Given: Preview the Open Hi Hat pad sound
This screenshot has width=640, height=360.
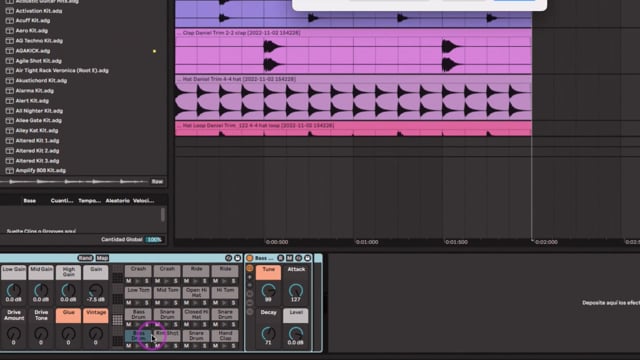Looking at the screenshot, I should point(195,303).
